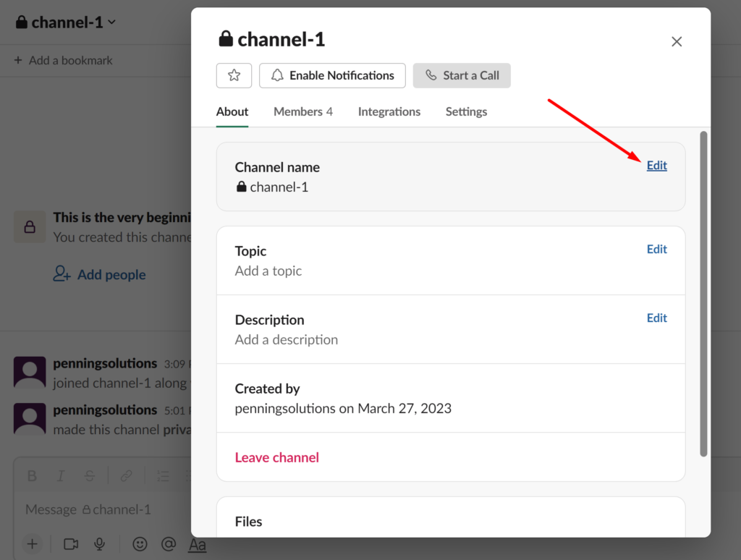Click channel-1 value under Channel name
Screen dimensions: 741x560
[x=279, y=187]
